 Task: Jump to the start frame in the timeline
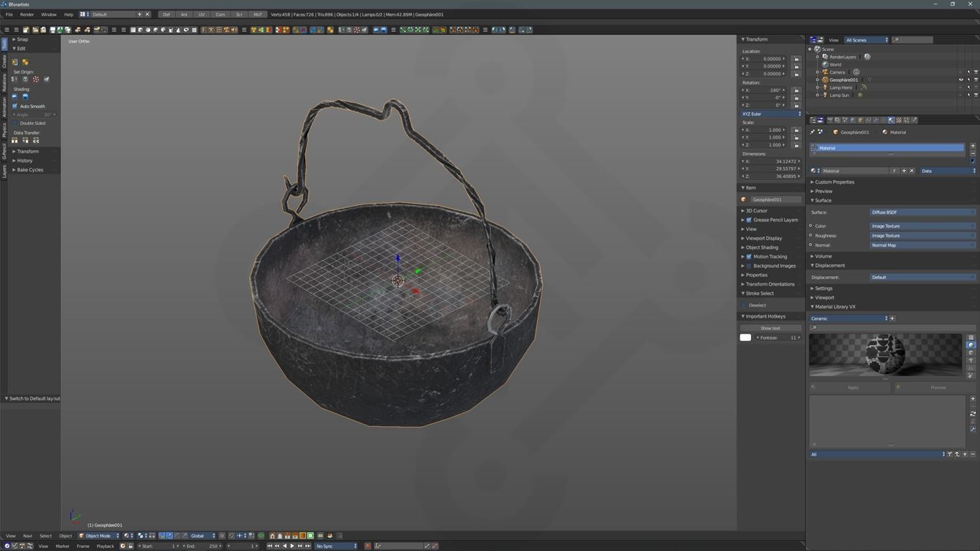click(269, 546)
